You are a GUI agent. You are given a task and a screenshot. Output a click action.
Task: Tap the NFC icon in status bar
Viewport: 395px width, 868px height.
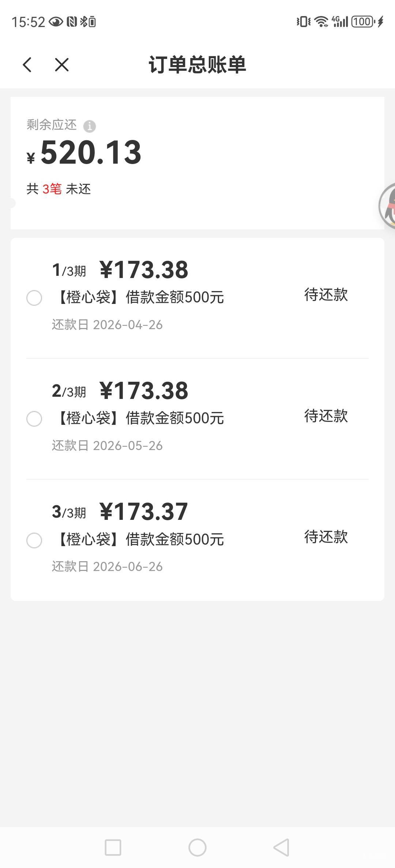[x=72, y=22]
